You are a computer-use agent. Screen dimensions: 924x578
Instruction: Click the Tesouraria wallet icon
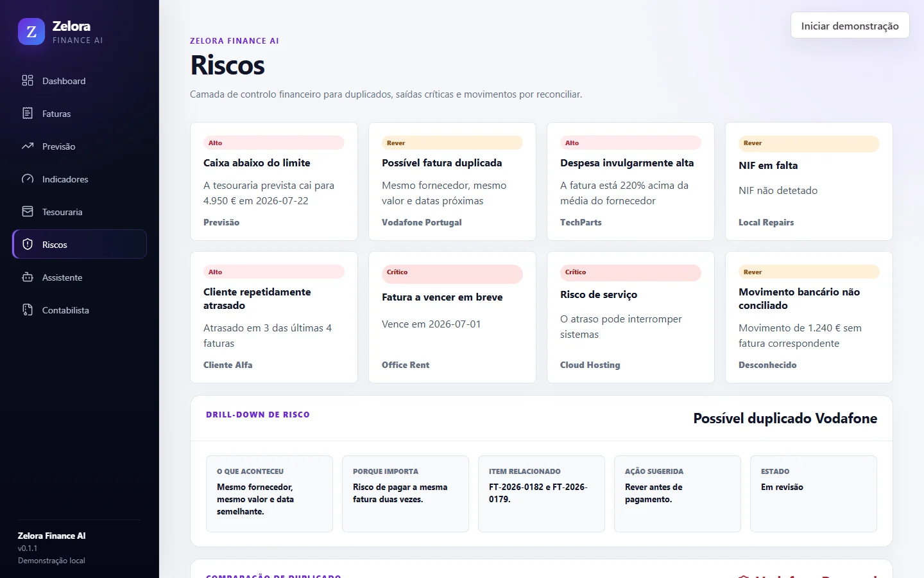[28, 211]
